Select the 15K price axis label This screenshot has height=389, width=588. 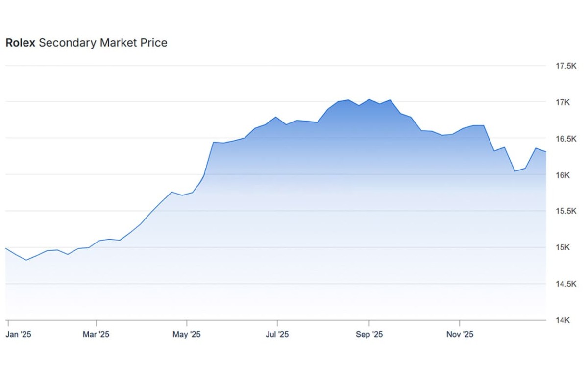pyautogui.click(x=562, y=247)
